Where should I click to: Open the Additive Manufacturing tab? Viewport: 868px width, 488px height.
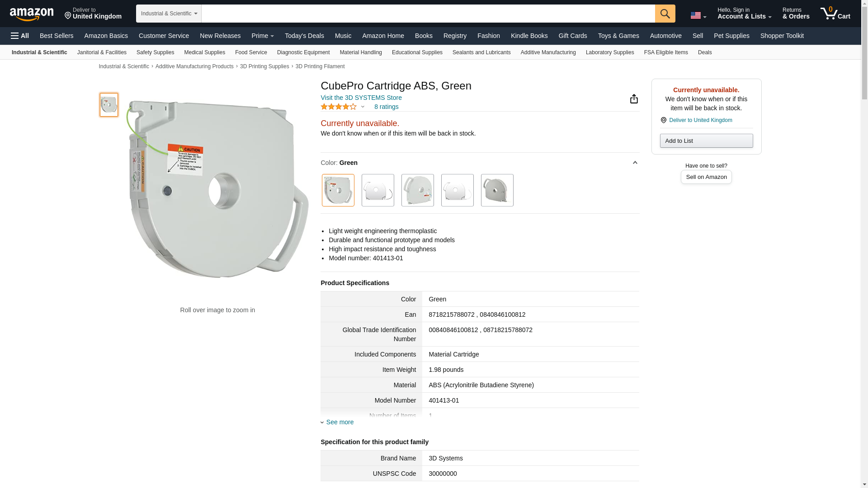point(548,52)
